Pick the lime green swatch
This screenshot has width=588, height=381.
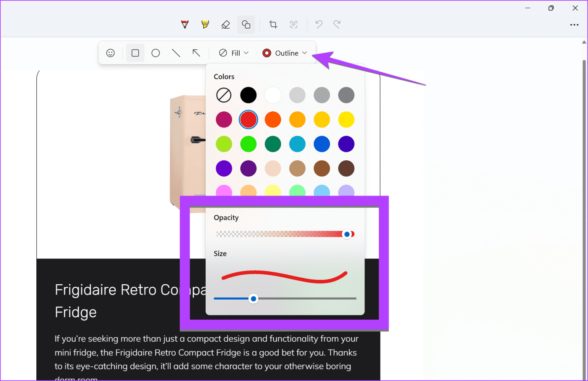point(224,144)
